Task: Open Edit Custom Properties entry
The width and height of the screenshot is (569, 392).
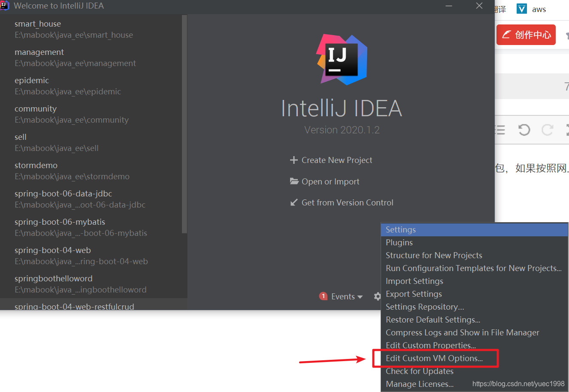Action: [x=474, y=345]
